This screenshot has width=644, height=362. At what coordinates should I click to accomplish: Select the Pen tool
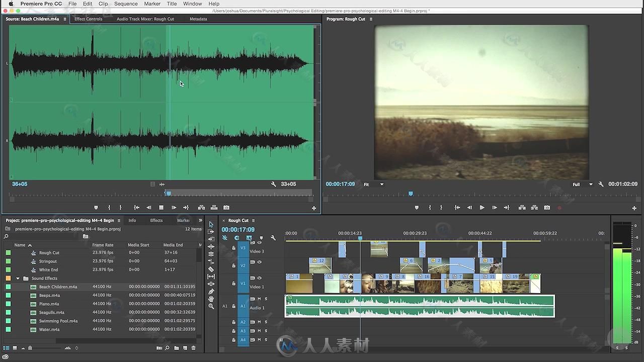coord(211,291)
